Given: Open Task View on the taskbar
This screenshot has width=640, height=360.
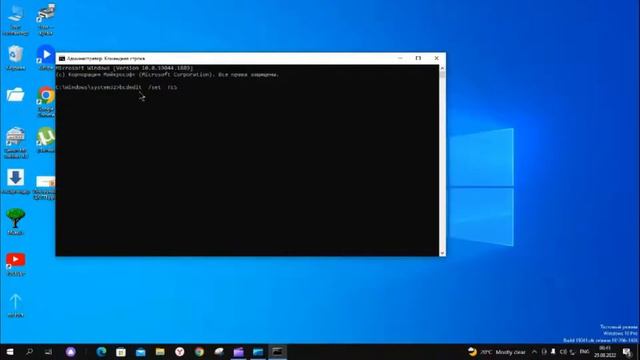Looking at the screenshot, I should pyautogui.click(x=49, y=352).
